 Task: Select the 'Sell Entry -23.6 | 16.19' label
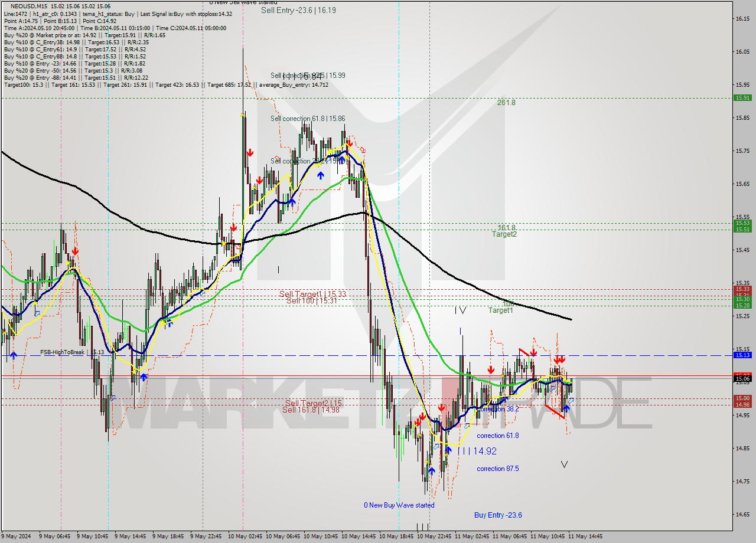pos(298,9)
